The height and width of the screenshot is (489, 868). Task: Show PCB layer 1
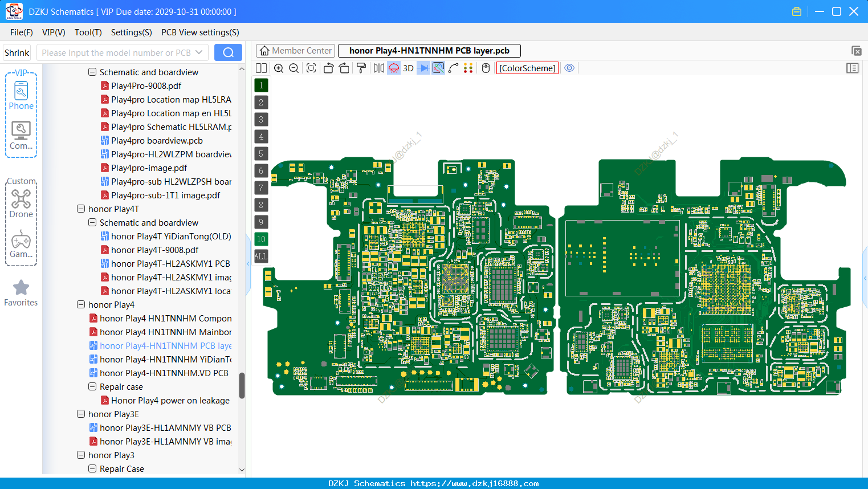(x=261, y=85)
